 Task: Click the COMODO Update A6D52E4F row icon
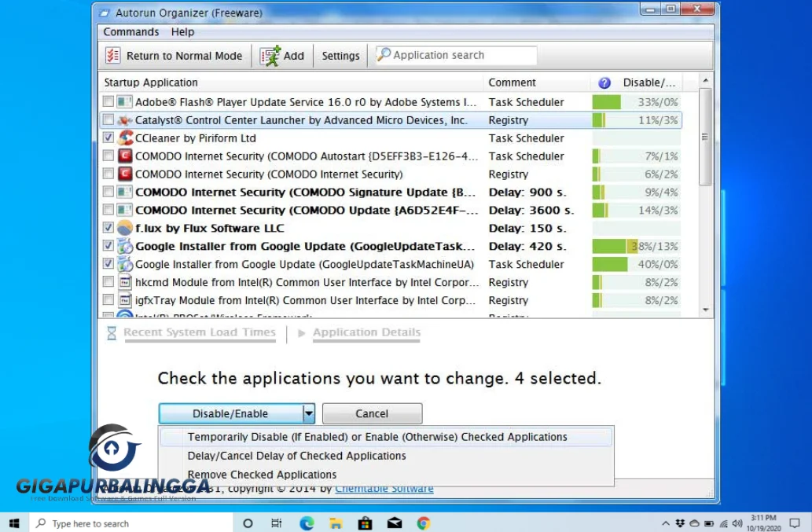click(x=124, y=210)
